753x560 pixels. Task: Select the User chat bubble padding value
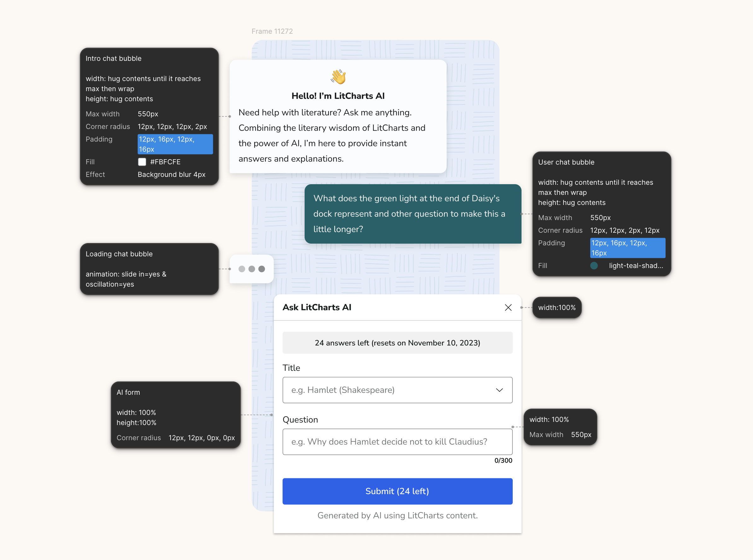pos(627,248)
